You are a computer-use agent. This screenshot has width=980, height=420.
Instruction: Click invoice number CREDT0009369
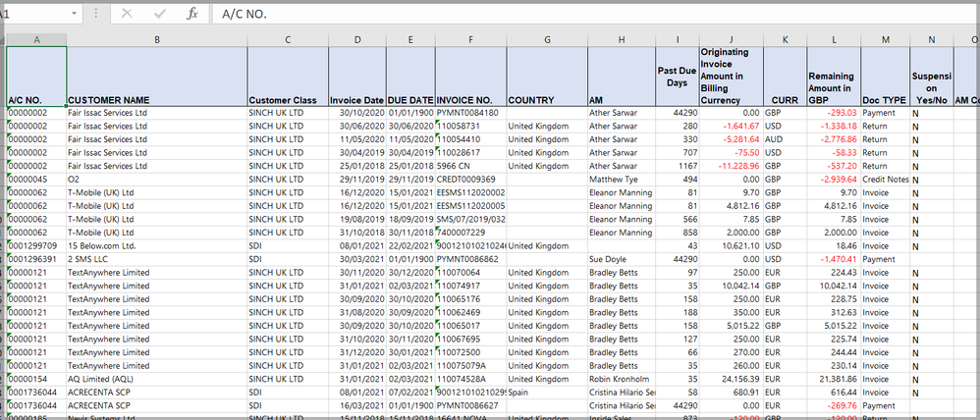(470, 180)
